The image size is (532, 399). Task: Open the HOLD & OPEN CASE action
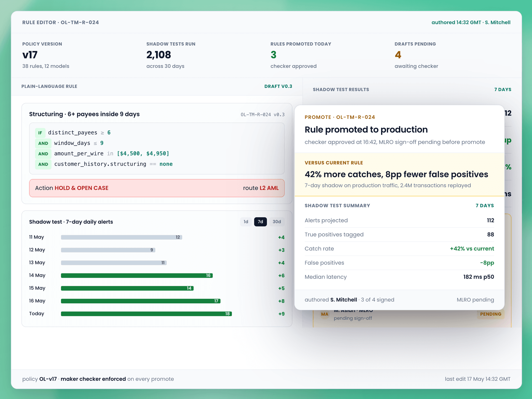pos(81,188)
